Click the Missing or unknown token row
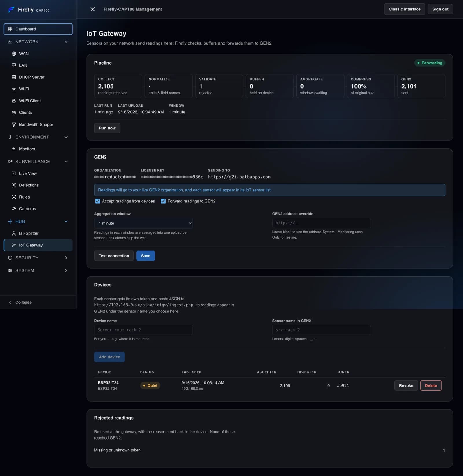463x476 pixels. [269, 450]
